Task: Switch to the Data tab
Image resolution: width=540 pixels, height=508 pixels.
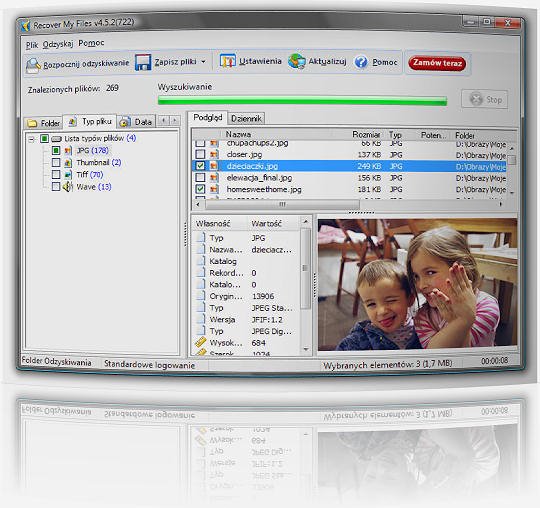Action: pyautogui.click(x=136, y=122)
